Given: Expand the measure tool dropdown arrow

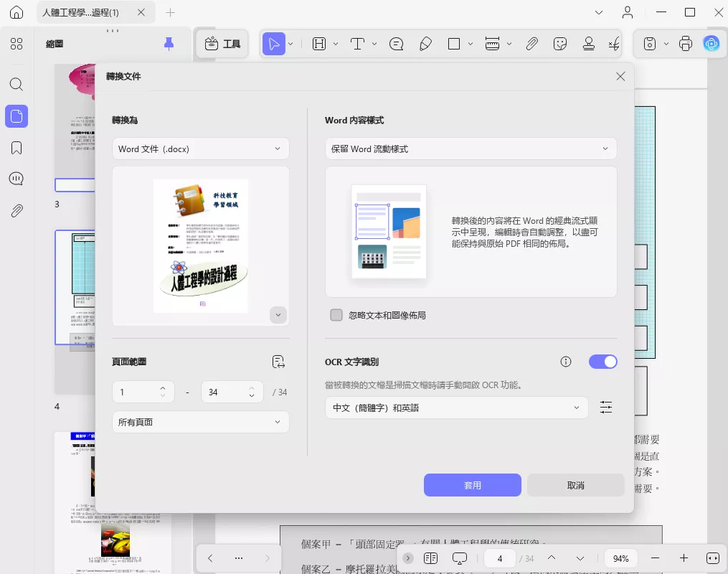Looking at the screenshot, I should pyautogui.click(x=509, y=44).
